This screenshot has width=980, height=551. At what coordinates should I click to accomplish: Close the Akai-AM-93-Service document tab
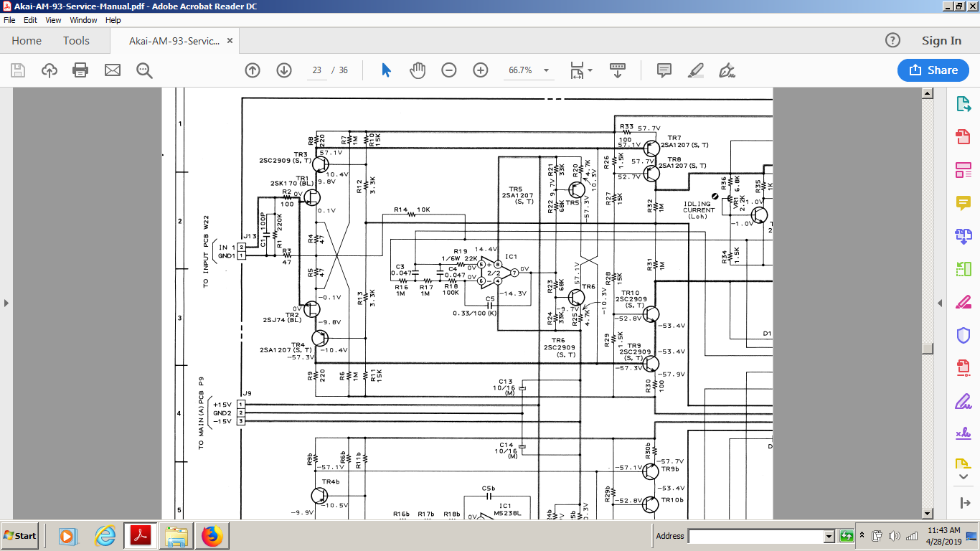[230, 41]
